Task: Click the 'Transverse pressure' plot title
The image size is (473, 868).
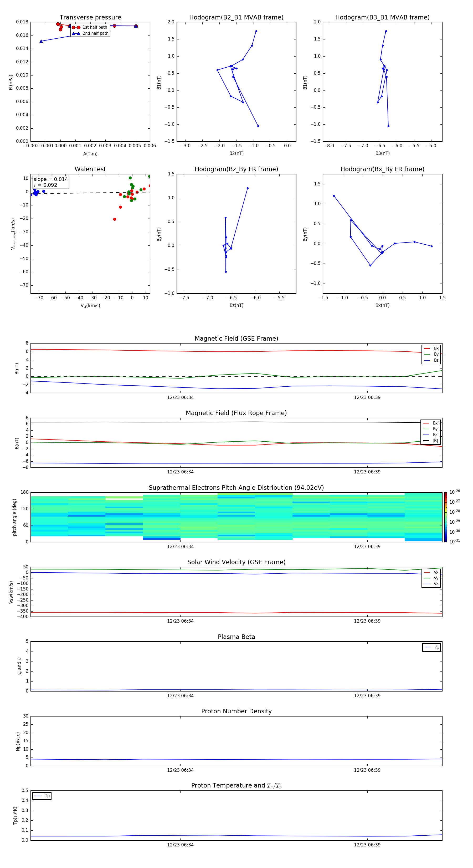Action: pos(90,18)
